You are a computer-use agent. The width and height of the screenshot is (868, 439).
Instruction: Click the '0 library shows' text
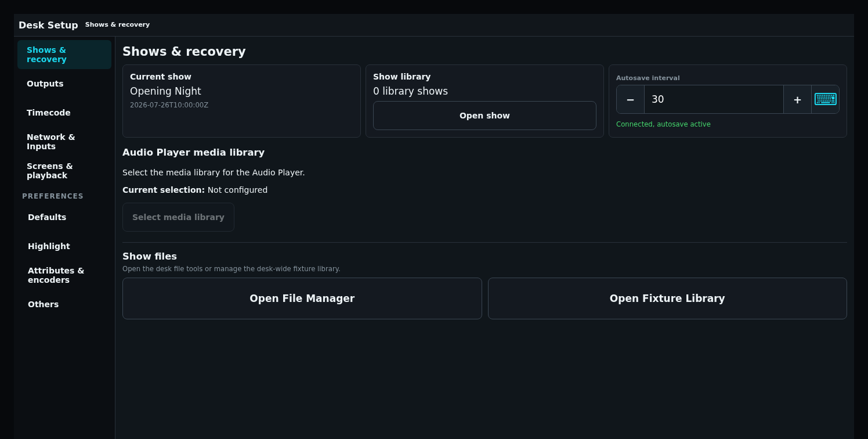point(410,91)
